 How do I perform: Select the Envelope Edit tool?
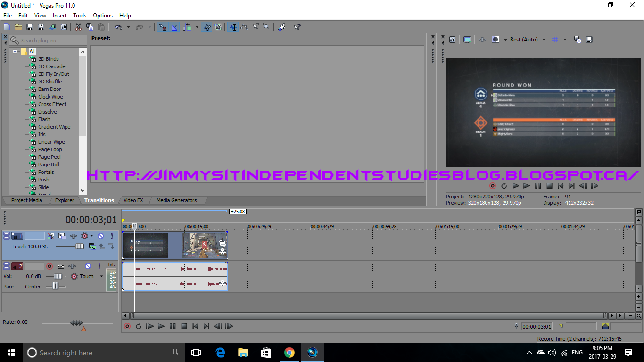point(244,27)
